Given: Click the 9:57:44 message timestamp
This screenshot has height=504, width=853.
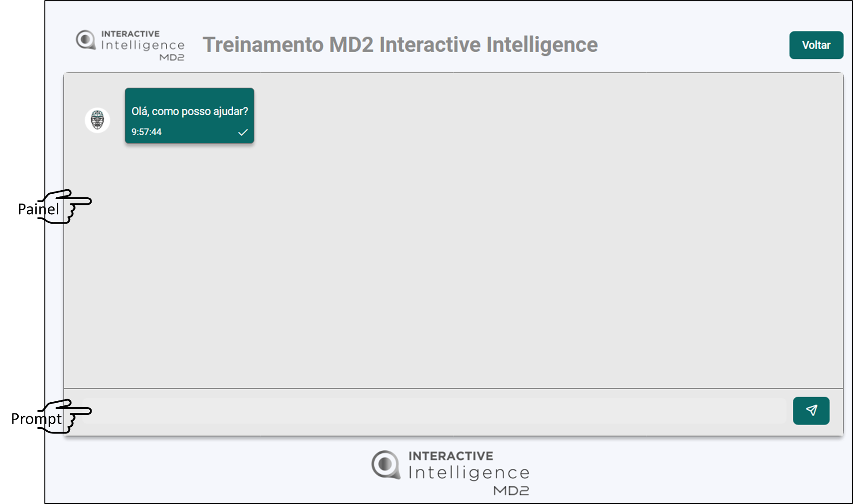Looking at the screenshot, I should tap(147, 132).
